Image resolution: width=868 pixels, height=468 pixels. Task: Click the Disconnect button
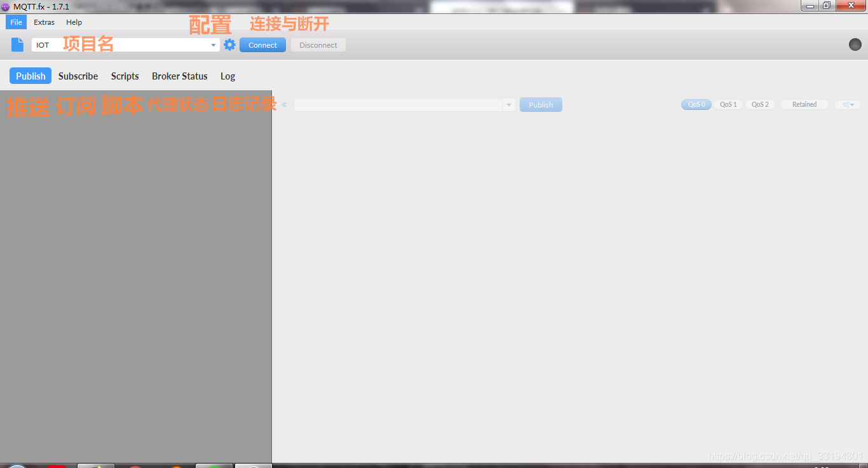(x=318, y=45)
